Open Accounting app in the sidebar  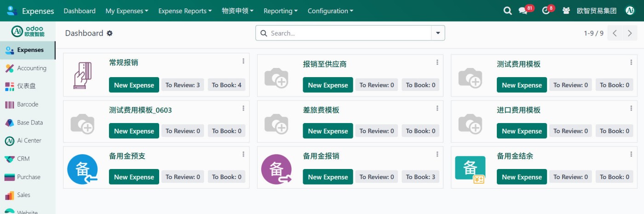(x=28, y=68)
